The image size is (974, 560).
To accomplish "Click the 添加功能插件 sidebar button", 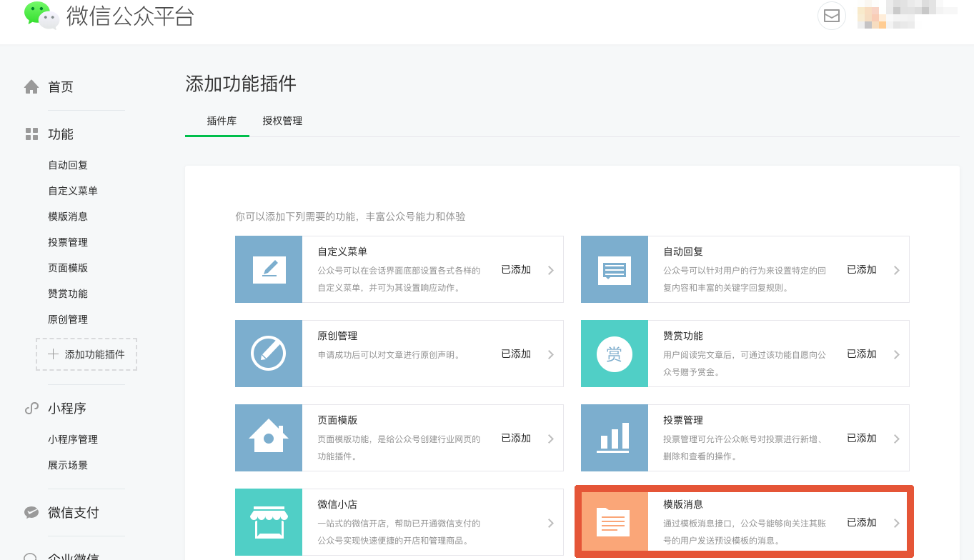I will [x=86, y=354].
